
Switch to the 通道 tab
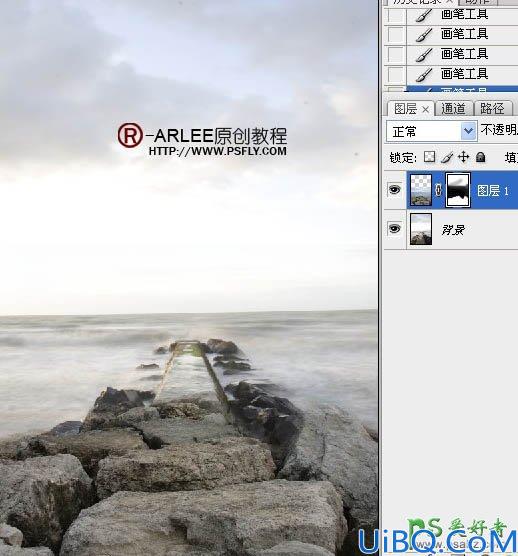pos(454,109)
